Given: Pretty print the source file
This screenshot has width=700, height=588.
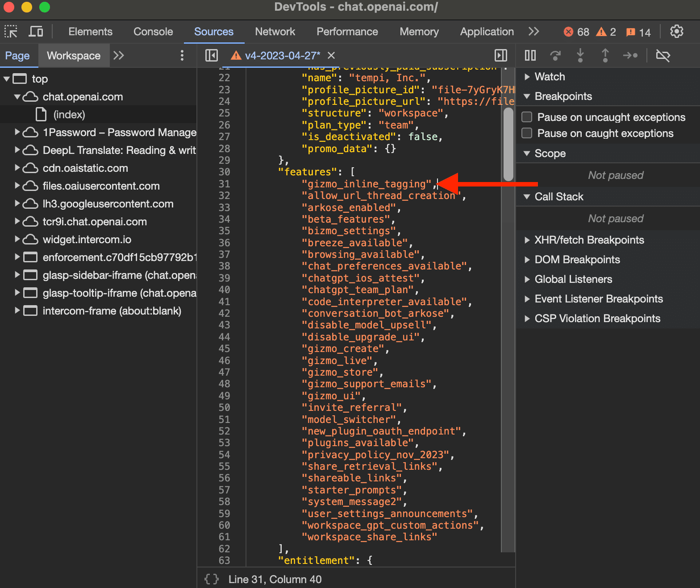Looking at the screenshot, I should (212, 579).
